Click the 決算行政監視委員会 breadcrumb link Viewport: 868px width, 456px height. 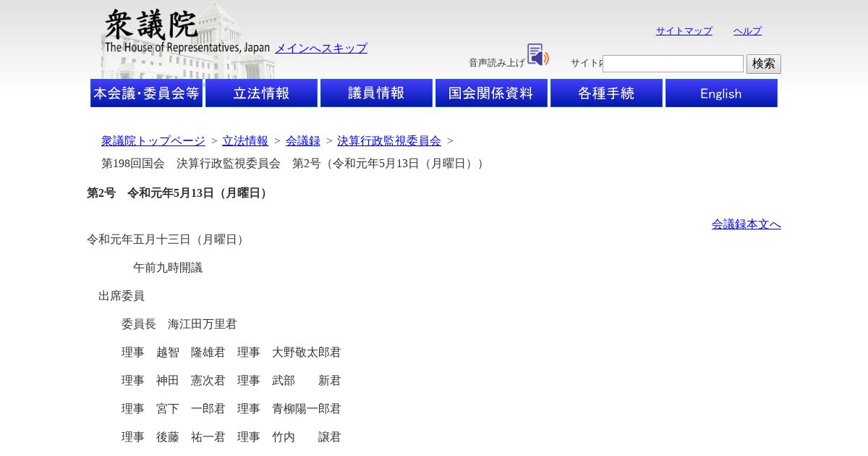pyautogui.click(x=389, y=140)
